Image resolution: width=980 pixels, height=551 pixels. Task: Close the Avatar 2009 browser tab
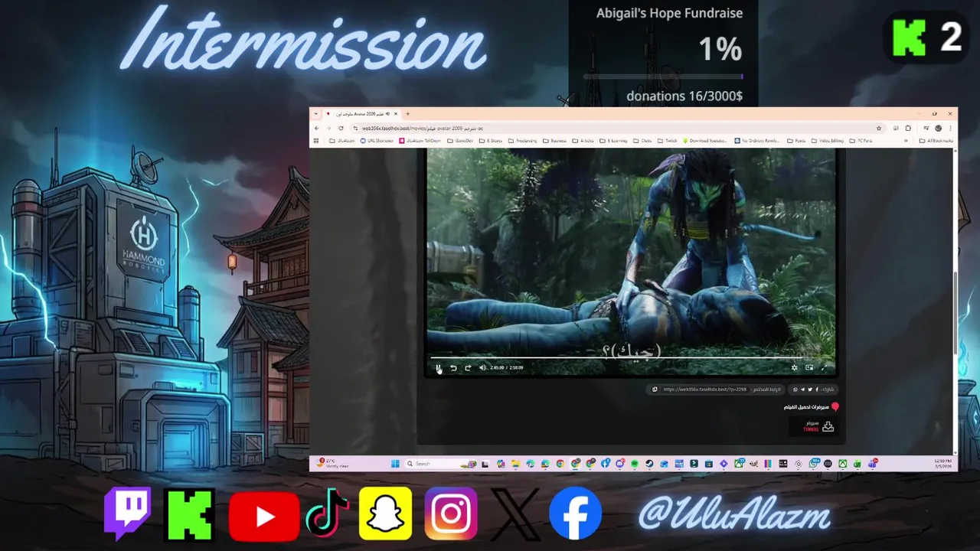point(395,114)
